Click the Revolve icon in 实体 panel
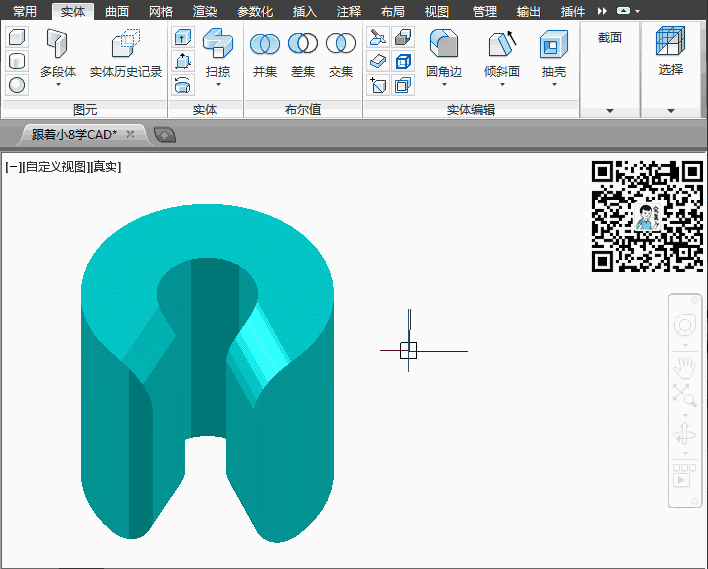708x569 pixels. pos(183,85)
